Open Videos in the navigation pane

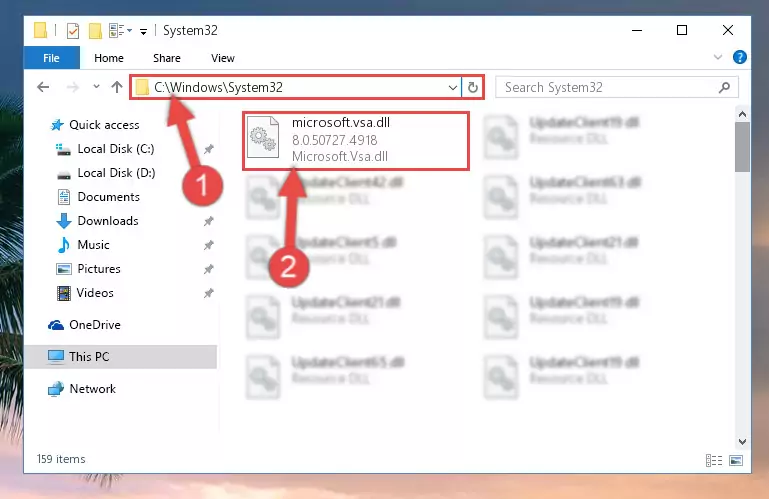coord(85,293)
